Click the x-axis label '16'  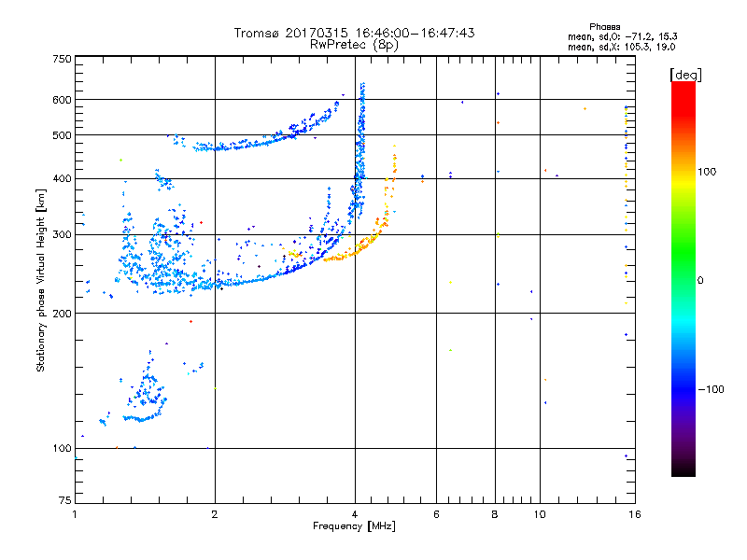(x=635, y=514)
